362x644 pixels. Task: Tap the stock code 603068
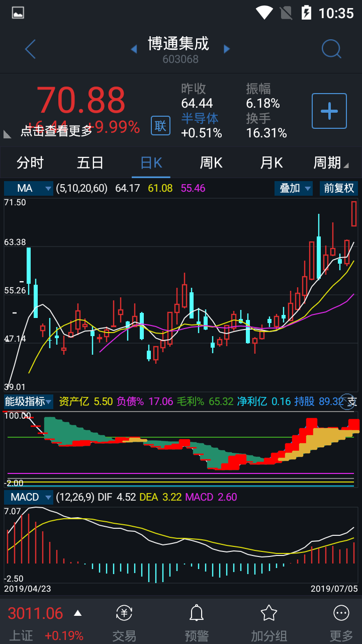[x=180, y=59]
